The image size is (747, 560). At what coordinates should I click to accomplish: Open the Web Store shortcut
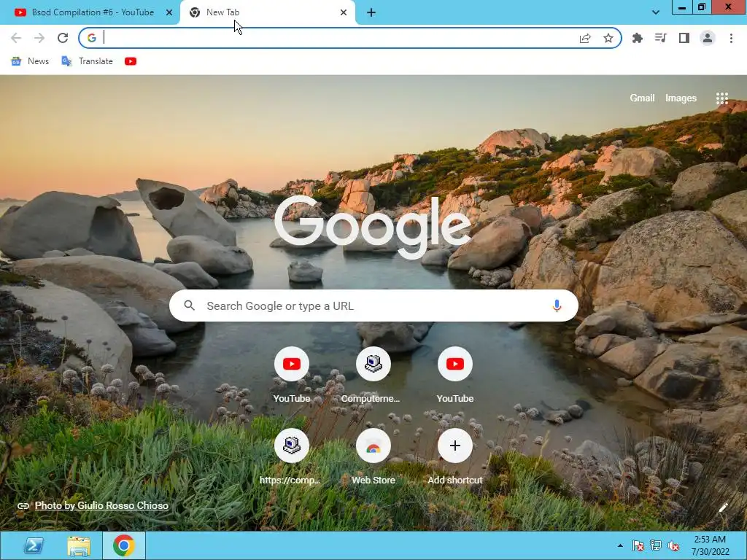coord(373,457)
